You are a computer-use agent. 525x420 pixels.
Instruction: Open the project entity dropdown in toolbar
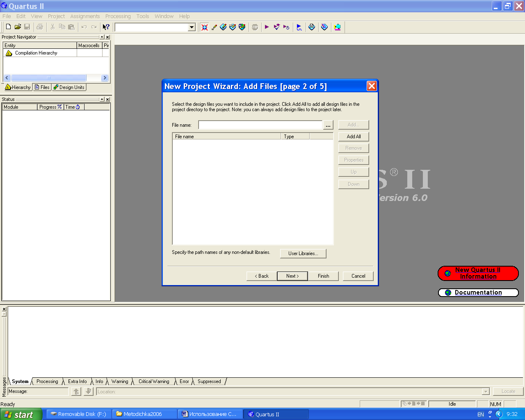[192, 27]
